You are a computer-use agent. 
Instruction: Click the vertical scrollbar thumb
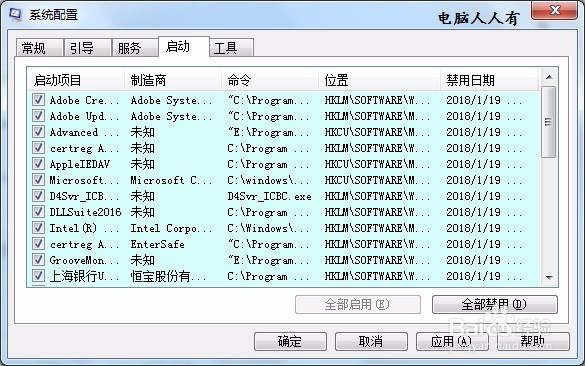pyautogui.click(x=548, y=122)
